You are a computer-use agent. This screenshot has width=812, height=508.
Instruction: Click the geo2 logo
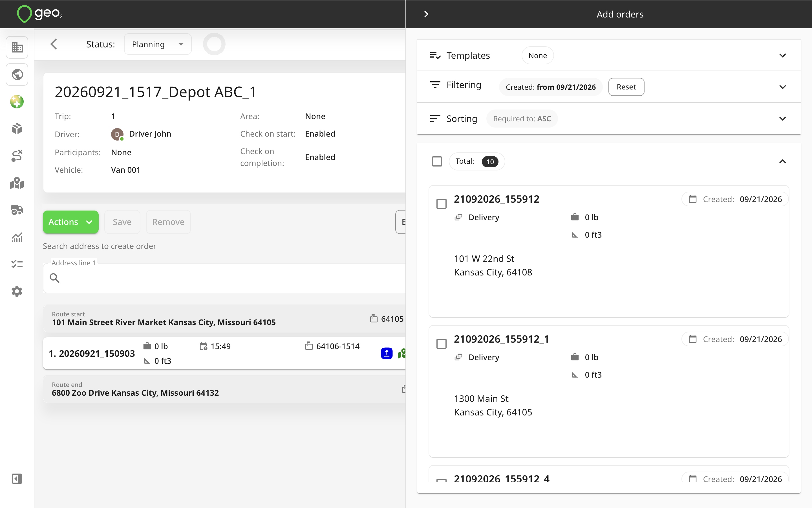(39, 14)
